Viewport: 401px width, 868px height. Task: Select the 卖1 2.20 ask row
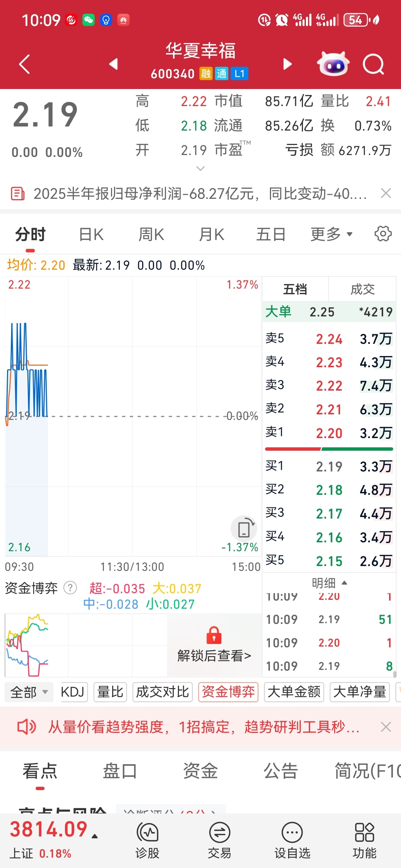tap(329, 433)
